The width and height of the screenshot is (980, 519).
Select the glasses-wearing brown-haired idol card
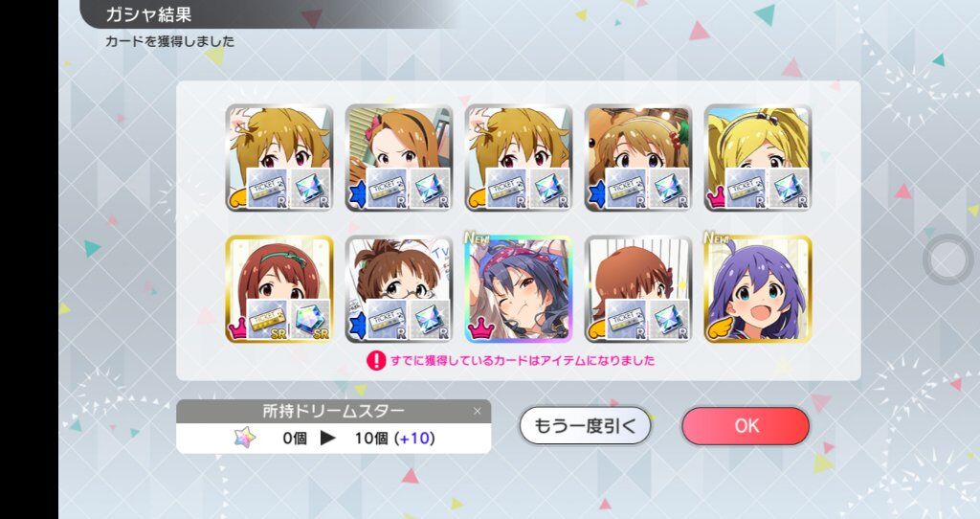[x=399, y=289]
